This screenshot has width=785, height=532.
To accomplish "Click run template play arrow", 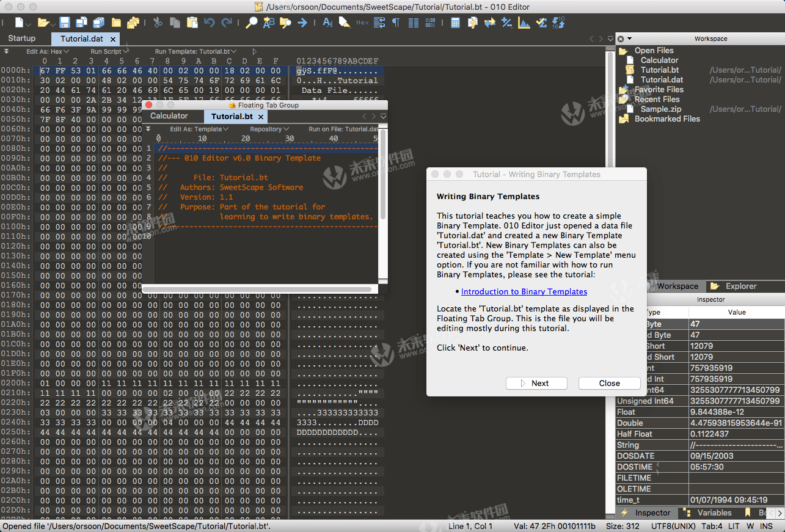I will pos(255,52).
